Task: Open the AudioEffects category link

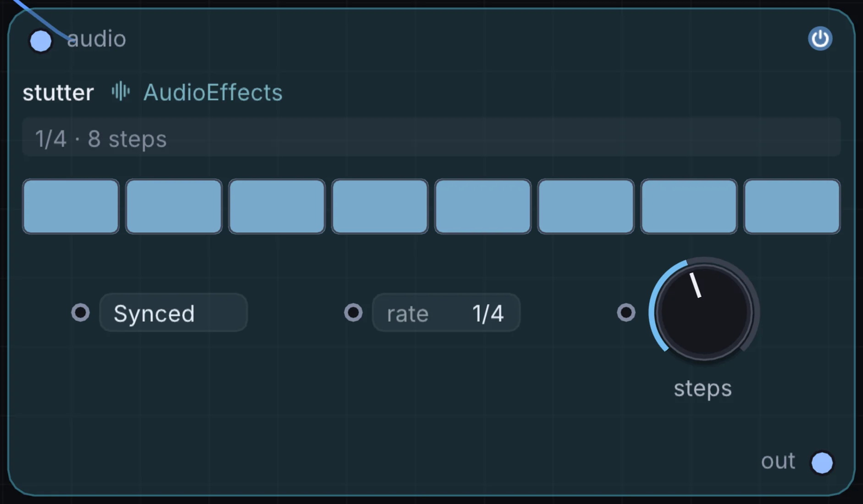Action: click(213, 93)
